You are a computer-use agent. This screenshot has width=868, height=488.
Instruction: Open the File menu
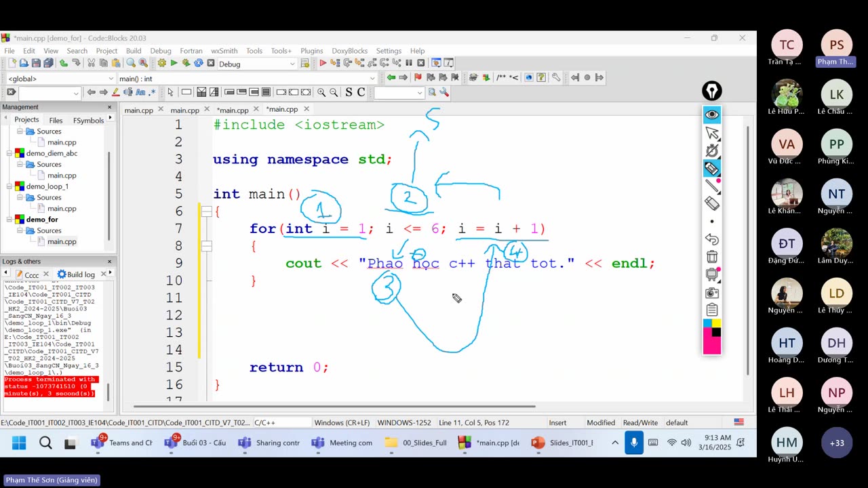pos(9,51)
